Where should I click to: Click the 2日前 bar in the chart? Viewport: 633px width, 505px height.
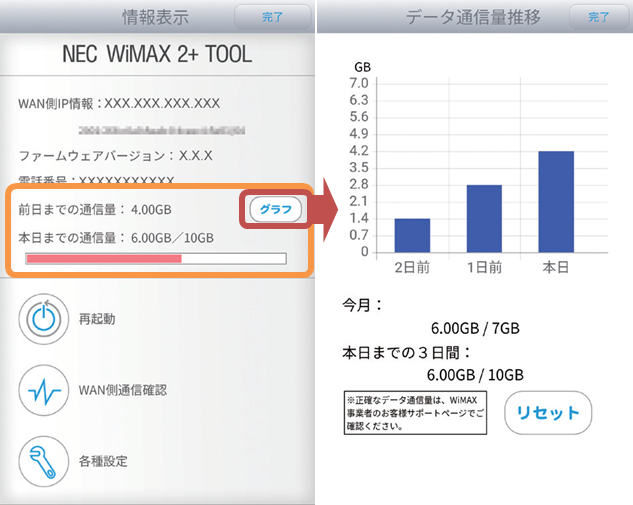point(412,235)
